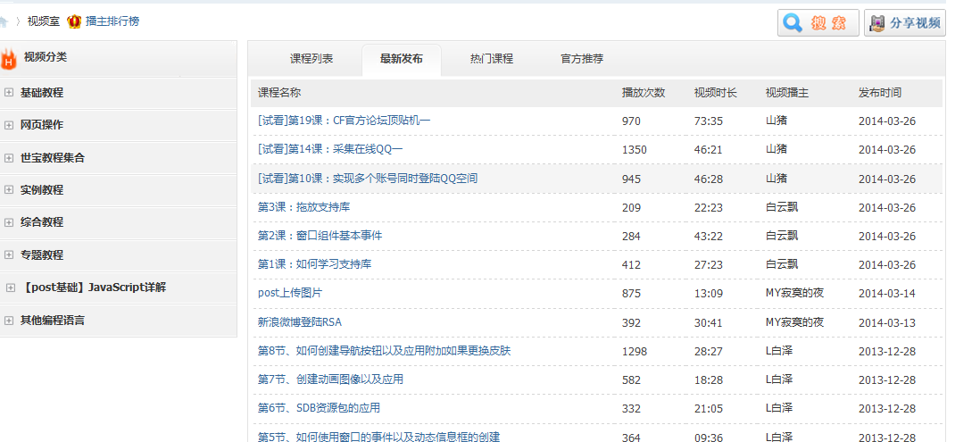Switch to the 热门课程 tab
The image size is (980, 442).
coord(492,60)
